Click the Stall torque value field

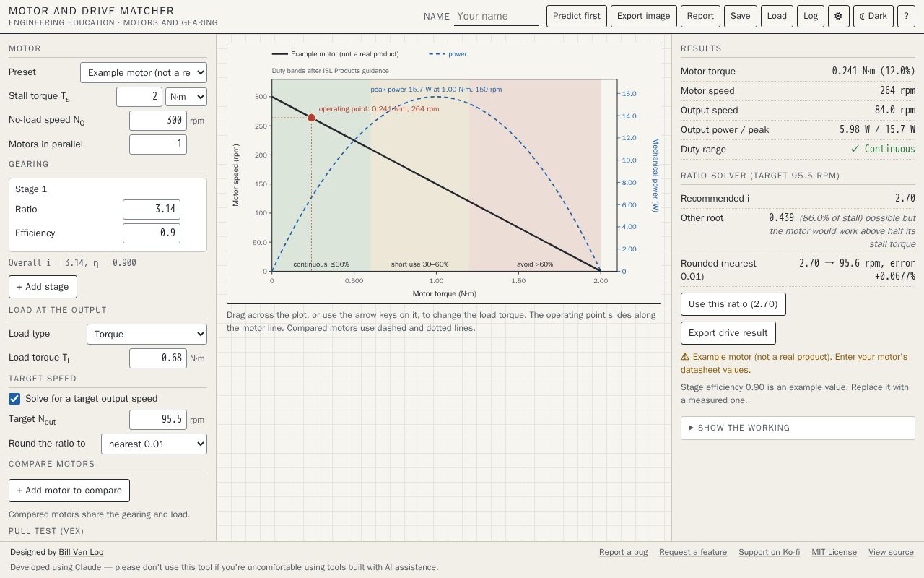pos(139,97)
